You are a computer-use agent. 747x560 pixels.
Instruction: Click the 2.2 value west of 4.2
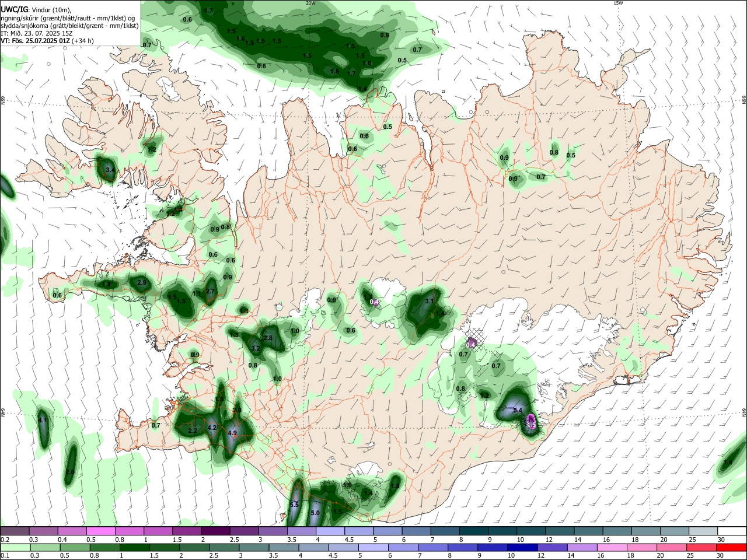point(193,430)
